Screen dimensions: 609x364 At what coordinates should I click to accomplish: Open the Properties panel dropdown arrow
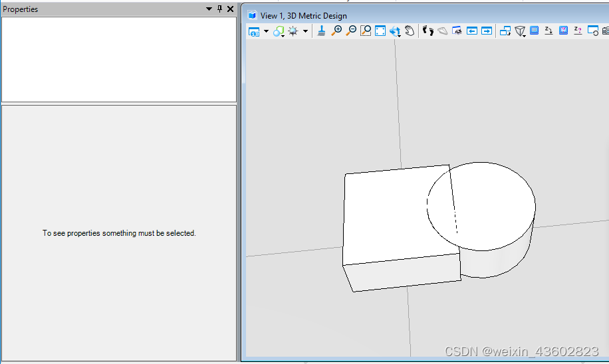coord(209,9)
